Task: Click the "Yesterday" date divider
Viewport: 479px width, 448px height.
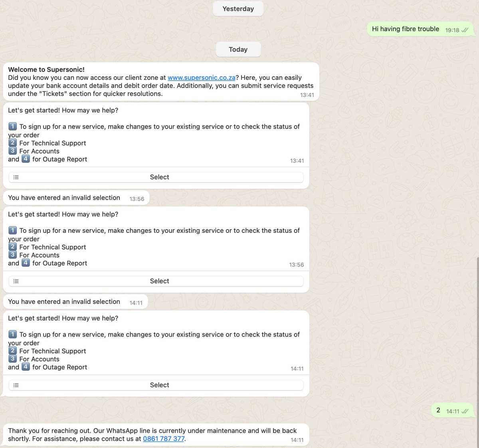Action: coord(238,8)
